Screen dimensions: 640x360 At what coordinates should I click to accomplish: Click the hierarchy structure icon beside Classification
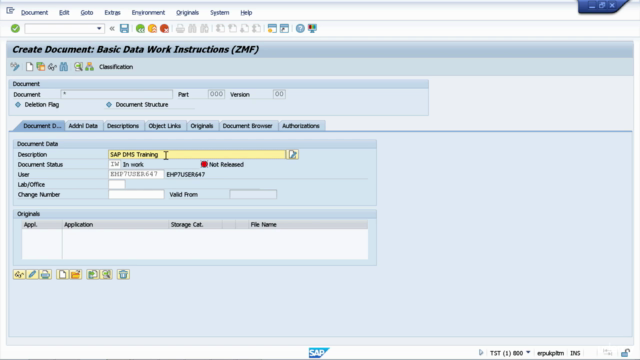(x=90, y=67)
